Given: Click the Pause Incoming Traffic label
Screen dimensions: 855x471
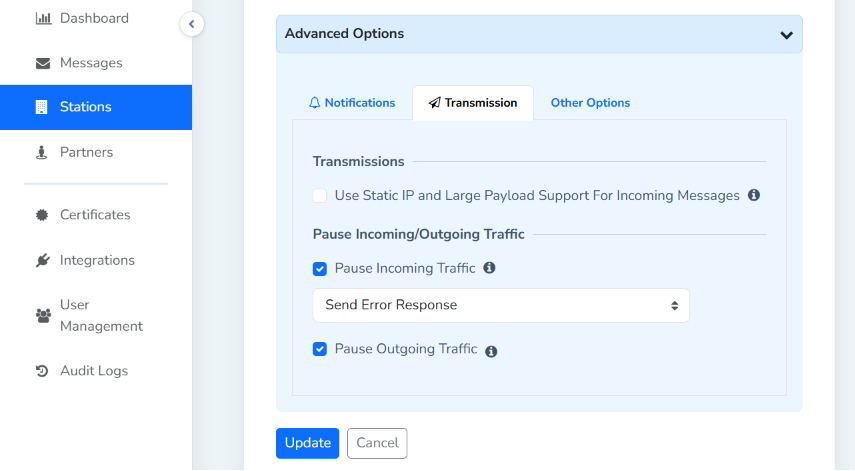Looking at the screenshot, I should point(405,268).
